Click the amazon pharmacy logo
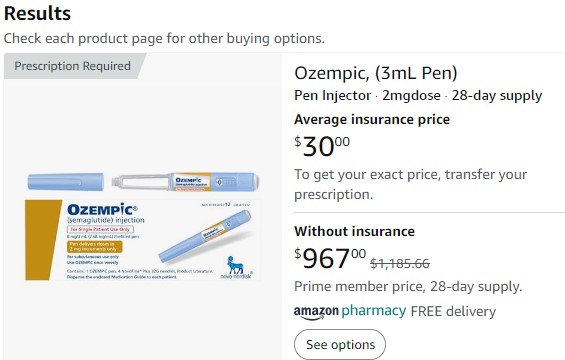Image resolution: width=565 pixels, height=360 pixels. 350,312
